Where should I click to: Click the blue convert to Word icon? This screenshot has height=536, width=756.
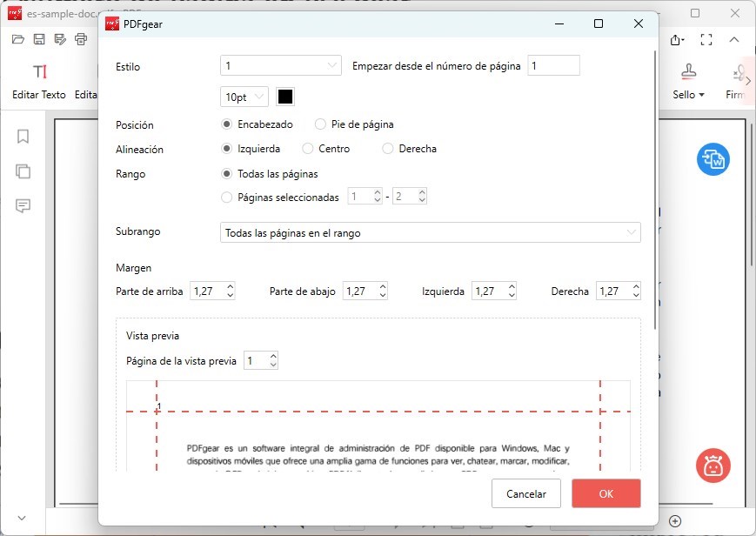pyautogui.click(x=713, y=159)
